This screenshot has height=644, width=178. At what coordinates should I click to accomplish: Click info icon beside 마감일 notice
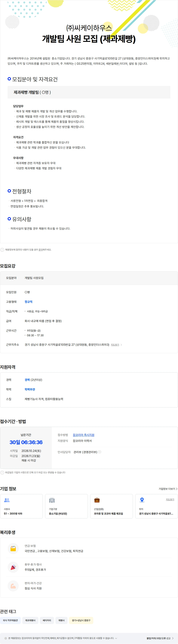[x=2, y=472]
